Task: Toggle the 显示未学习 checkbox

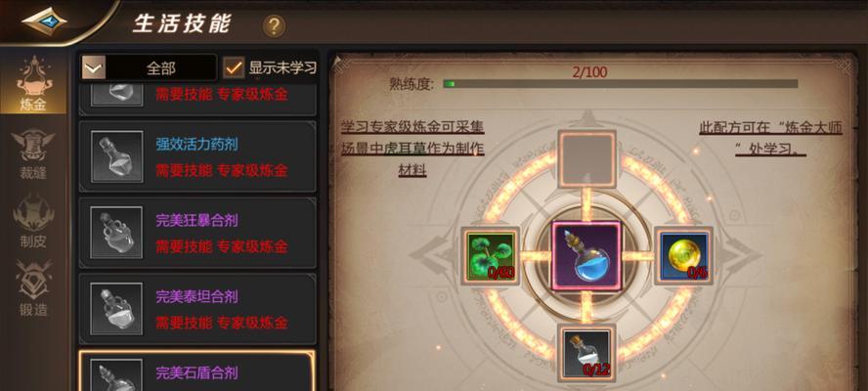Action: (x=234, y=68)
